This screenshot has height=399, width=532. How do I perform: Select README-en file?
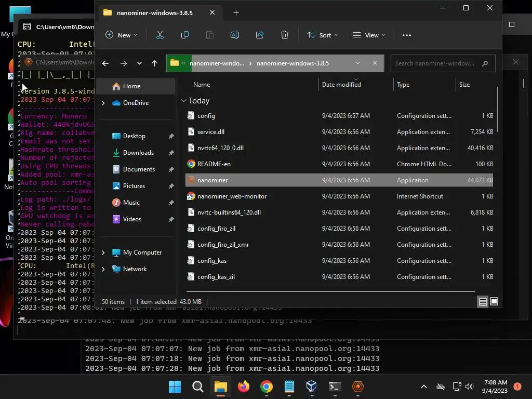[x=339, y=164]
